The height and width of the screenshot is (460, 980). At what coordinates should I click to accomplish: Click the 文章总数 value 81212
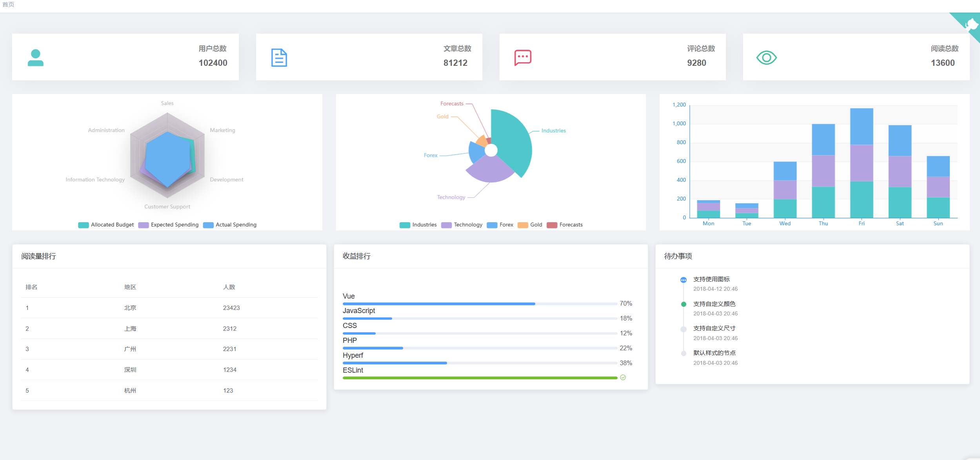(455, 63)
